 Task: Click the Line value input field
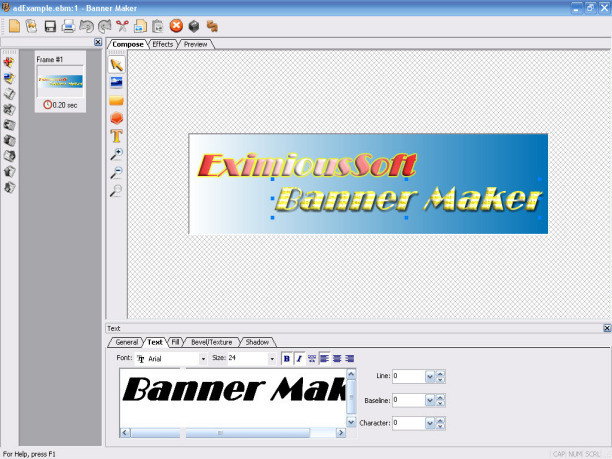click(x=409, y=377)
